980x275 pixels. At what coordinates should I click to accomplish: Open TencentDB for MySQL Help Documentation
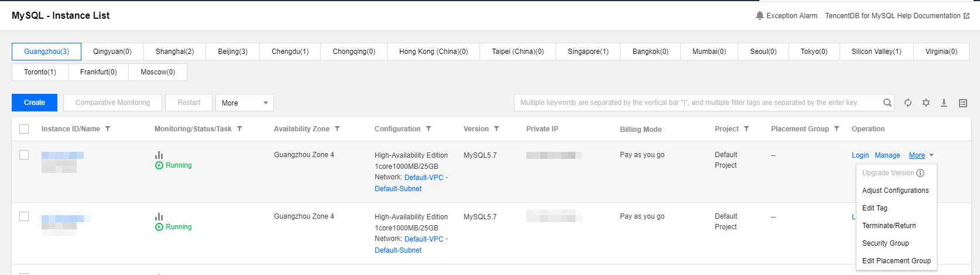[897, 16]
